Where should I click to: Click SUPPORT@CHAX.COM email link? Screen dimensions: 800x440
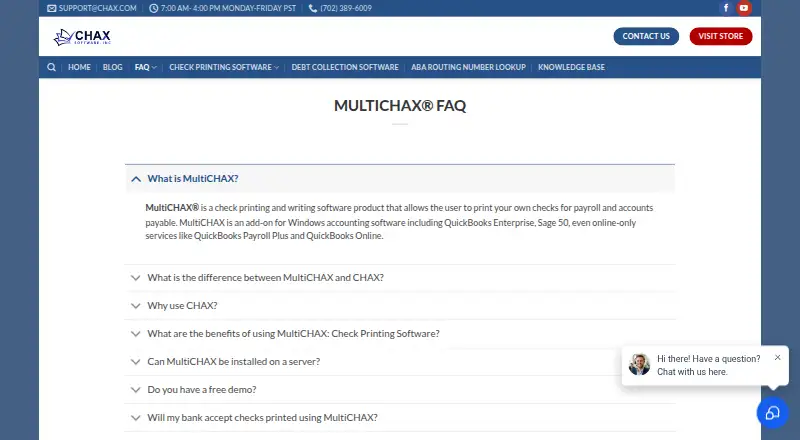coord(97,8)
